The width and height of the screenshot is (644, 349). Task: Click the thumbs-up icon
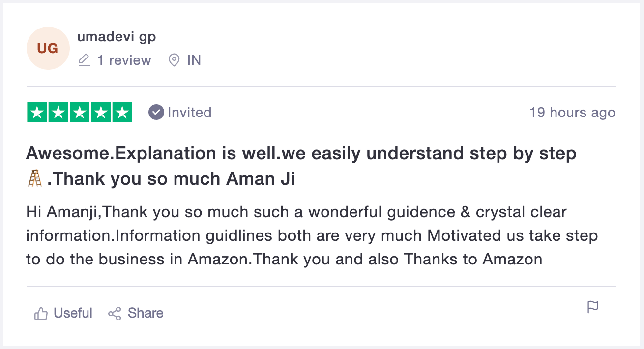pos(41,313)
